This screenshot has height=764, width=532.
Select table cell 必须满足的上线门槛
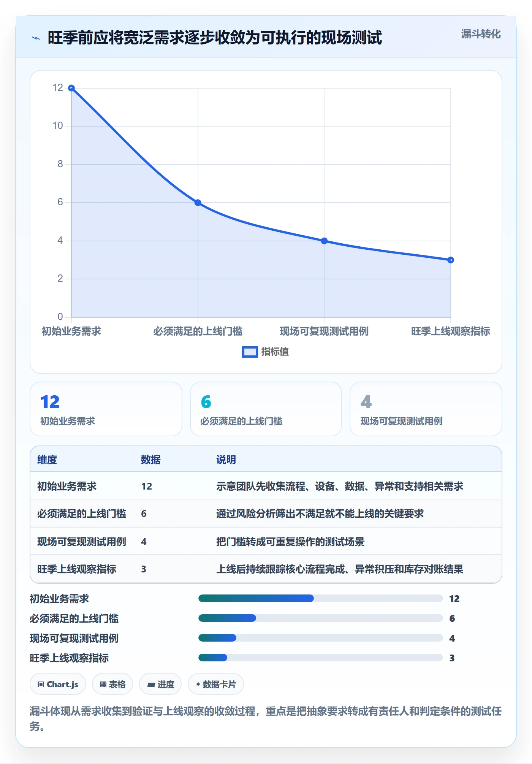[x=82, y=514]
